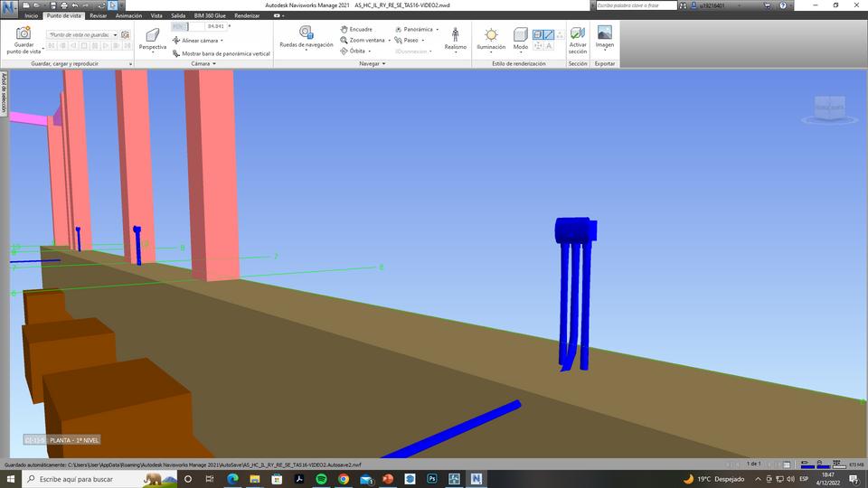Click Windows Start button
The width and height of the screenshot is (868, 488).
(10, 479)
